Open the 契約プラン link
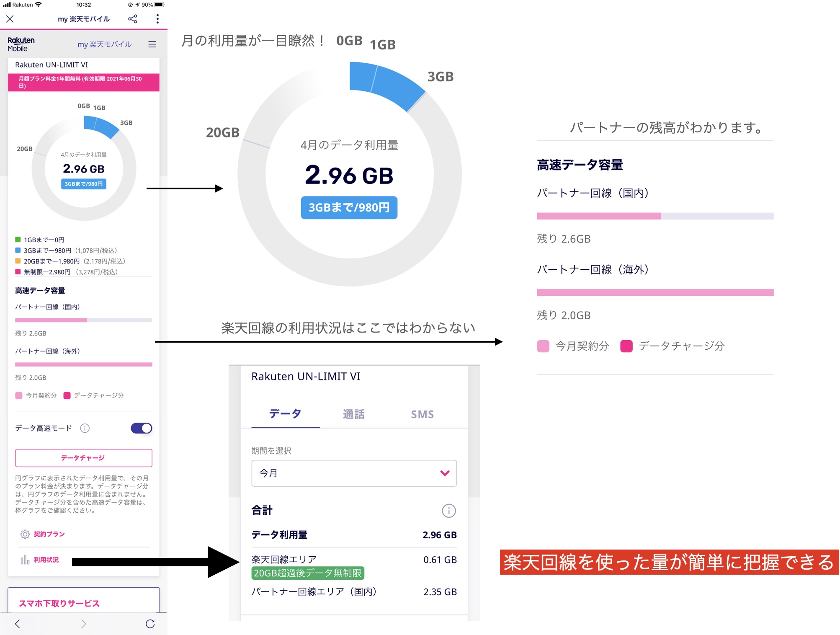This screenshot has width=840, height=635. point(49,534)
